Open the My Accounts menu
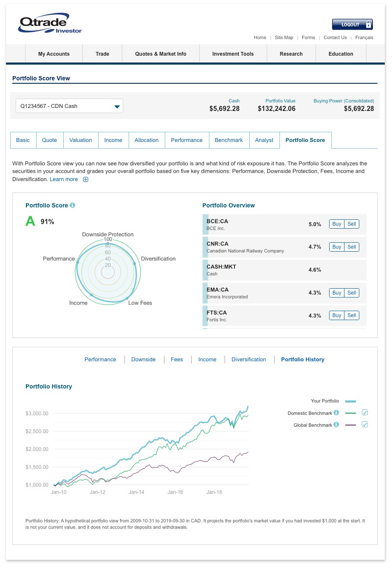The width and height of the screenshot is (392, 570). point(54,54)
